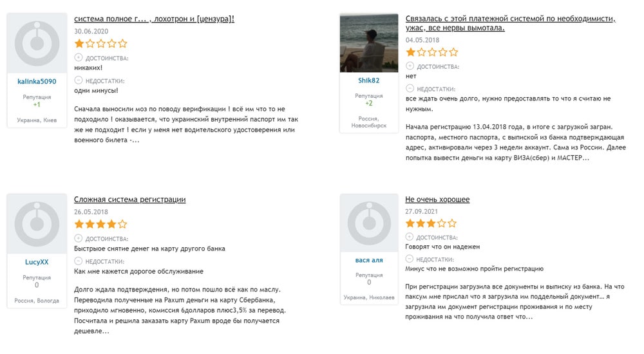Click the plus icon in Shik82's review
Image resolution: width=644 pixels, height=354 pixels.
410,66
